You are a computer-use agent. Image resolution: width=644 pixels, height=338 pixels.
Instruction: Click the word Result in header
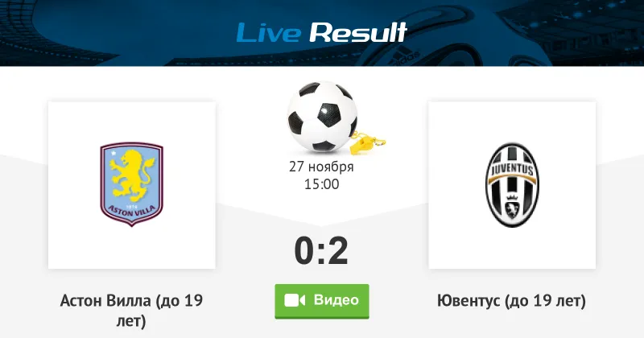tap(358, 32)
